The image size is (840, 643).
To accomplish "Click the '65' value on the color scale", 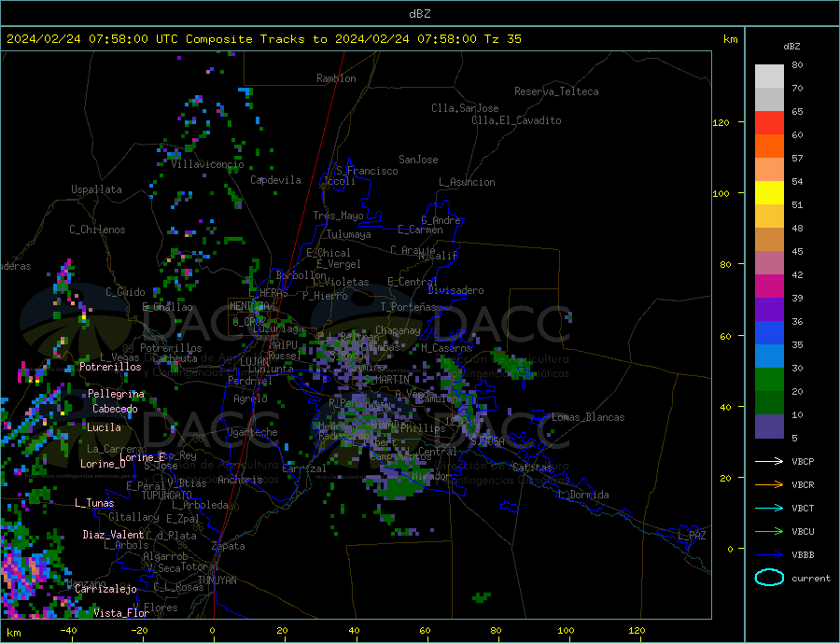I will 797,111.
